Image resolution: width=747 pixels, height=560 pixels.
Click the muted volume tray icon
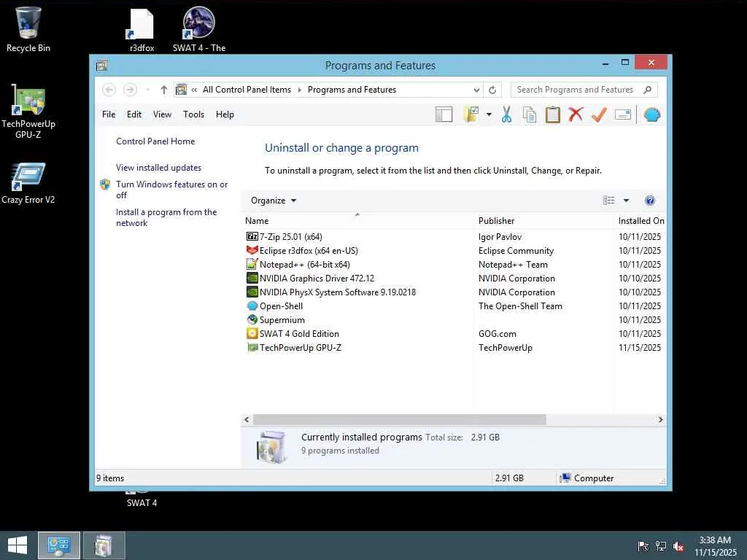click(678, 546)
